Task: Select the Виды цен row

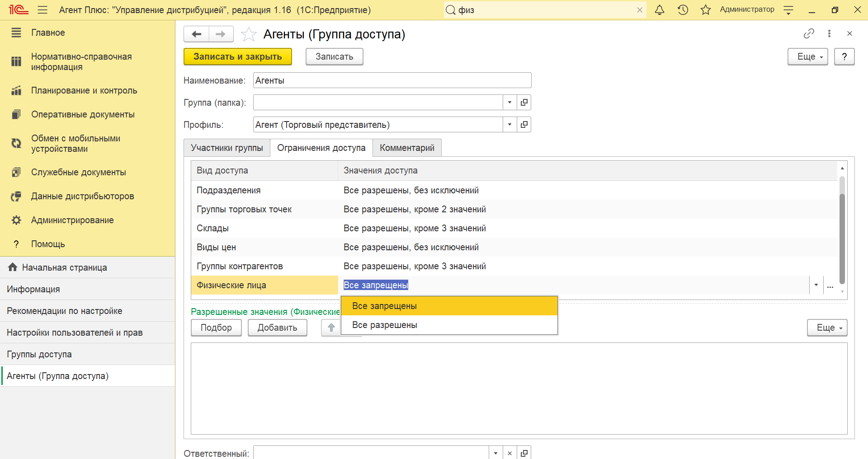Action: (x=514, y=247)
